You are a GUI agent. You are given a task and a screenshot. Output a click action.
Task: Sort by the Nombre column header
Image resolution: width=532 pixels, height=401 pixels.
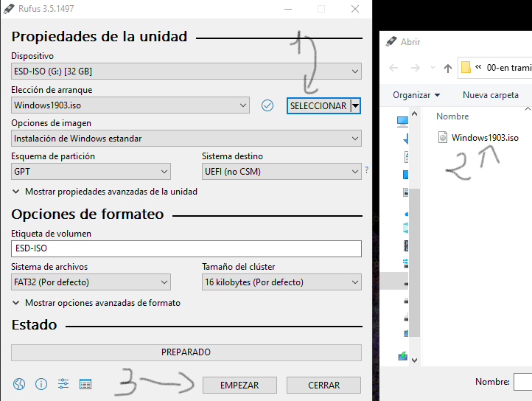pyautogui.click(x=452, y=116)
